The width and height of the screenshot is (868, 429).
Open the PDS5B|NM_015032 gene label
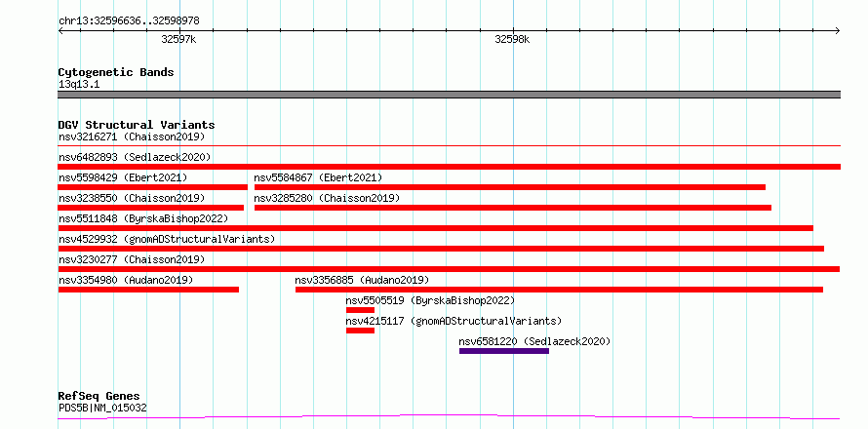coord(102,409)
